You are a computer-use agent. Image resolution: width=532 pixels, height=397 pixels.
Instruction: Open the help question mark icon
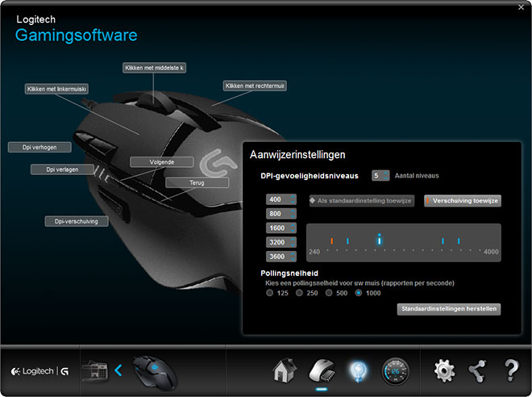coord(510,370)
